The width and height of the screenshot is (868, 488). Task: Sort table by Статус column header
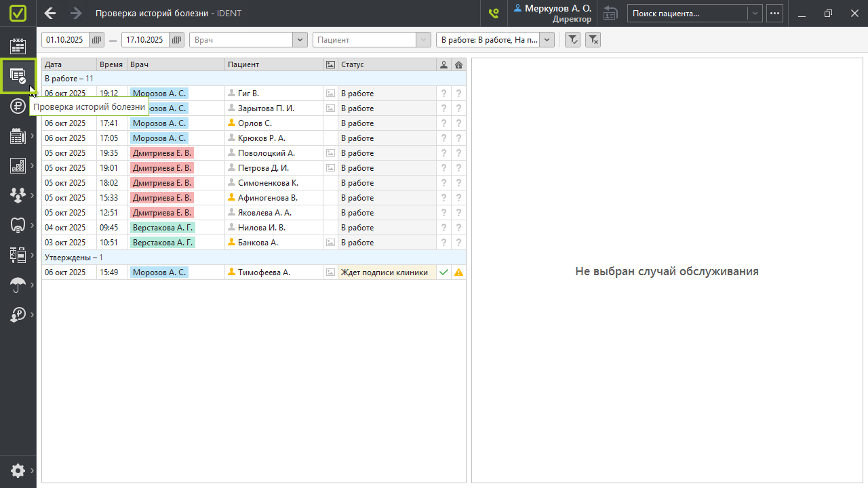tap(387, 64)
